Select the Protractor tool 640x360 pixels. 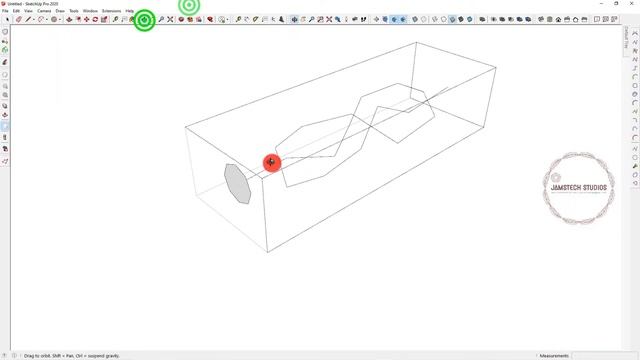point(256,19)
